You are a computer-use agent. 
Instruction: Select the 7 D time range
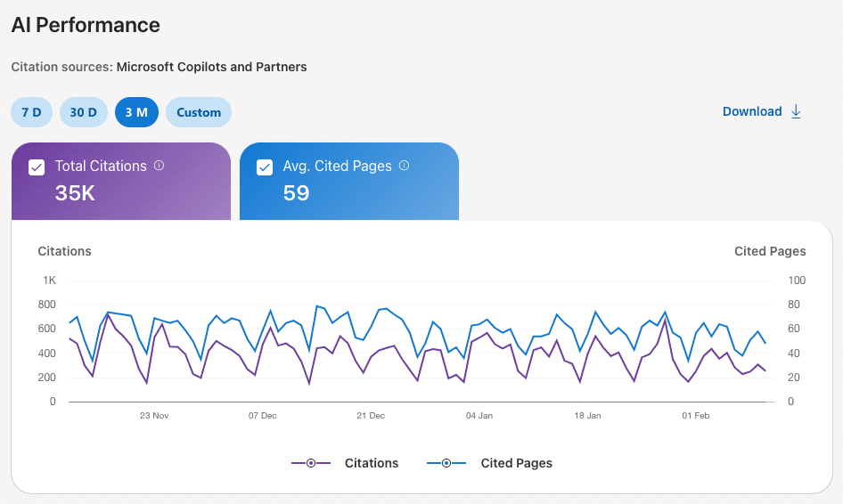31,112
